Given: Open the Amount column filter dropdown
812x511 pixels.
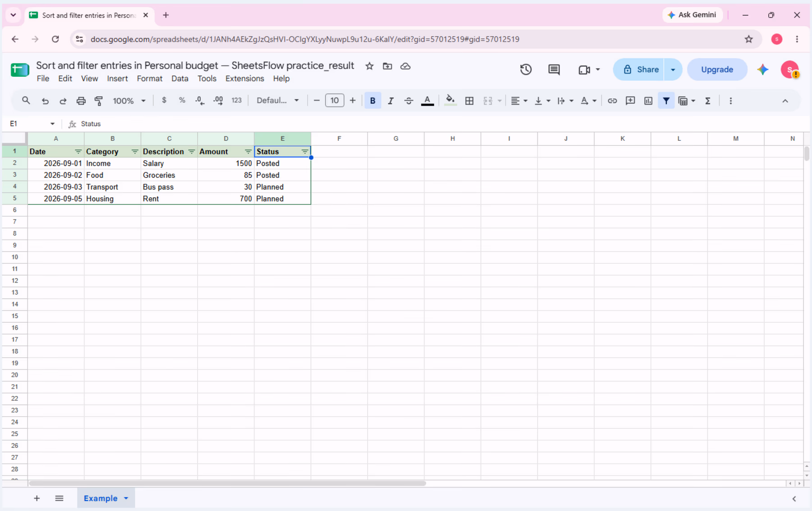Looking at the screenshot, I should (x=248, y=152).
